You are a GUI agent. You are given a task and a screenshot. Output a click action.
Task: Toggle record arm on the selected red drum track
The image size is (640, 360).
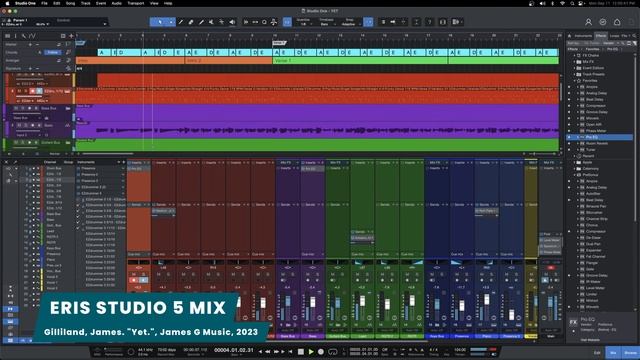click(x=32, y=91)
